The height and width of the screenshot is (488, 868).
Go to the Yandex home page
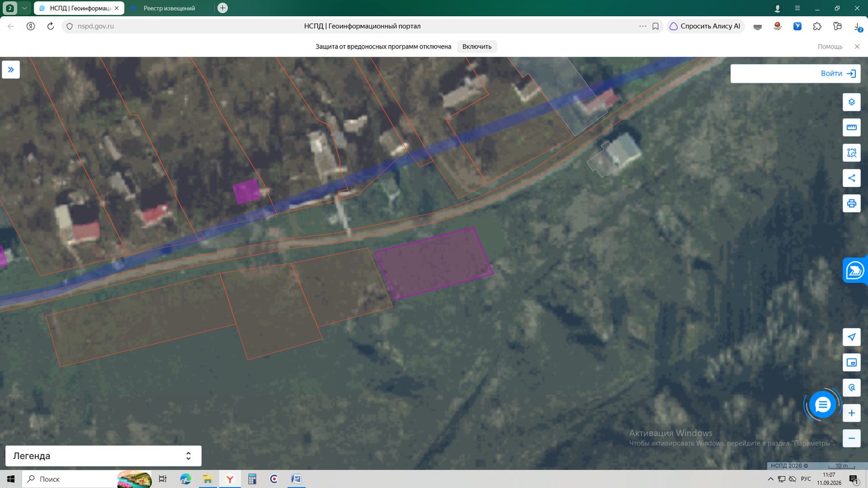[31, 26]
